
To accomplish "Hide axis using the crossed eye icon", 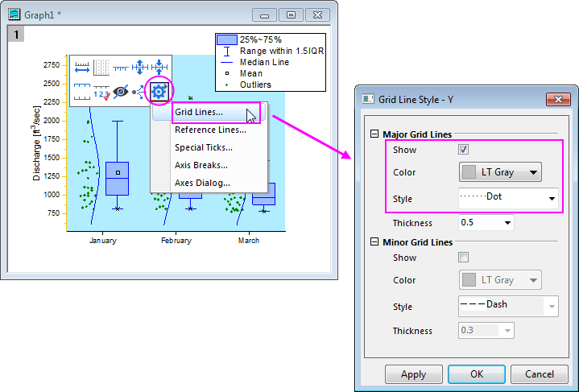I will [x=121, y=91].
